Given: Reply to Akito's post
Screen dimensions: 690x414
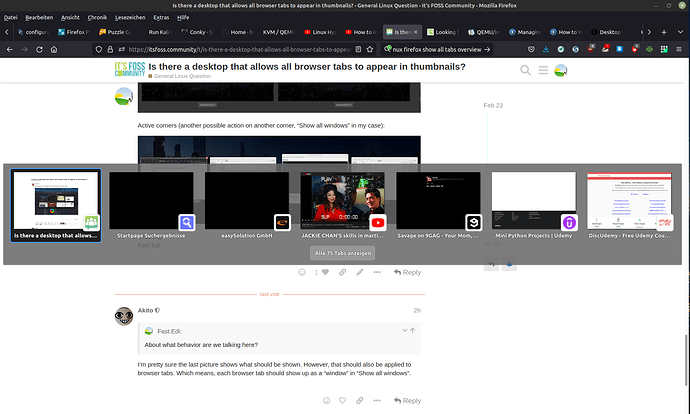Looking at the screenshot, I should click(407, 400).
